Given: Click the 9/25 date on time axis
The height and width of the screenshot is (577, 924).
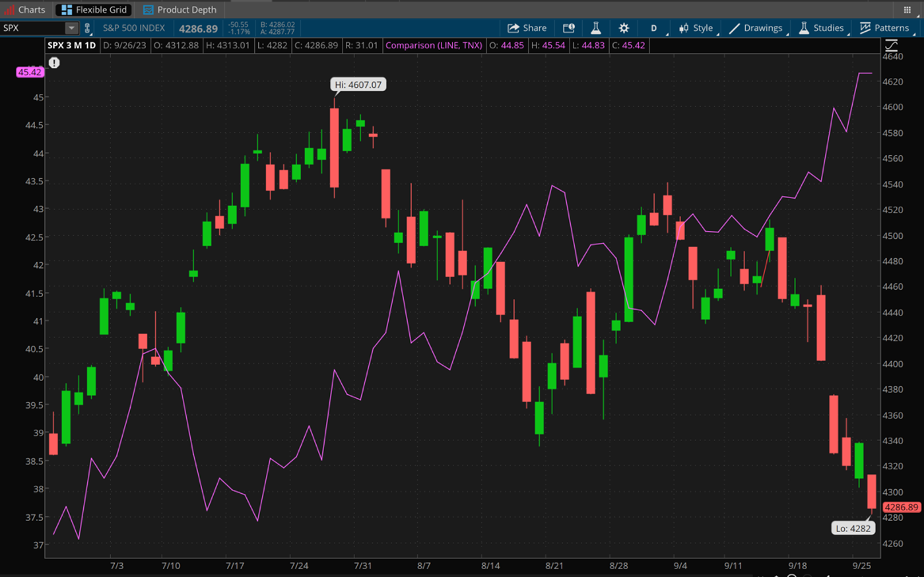Looking at the screenshot, I should 861,566.
